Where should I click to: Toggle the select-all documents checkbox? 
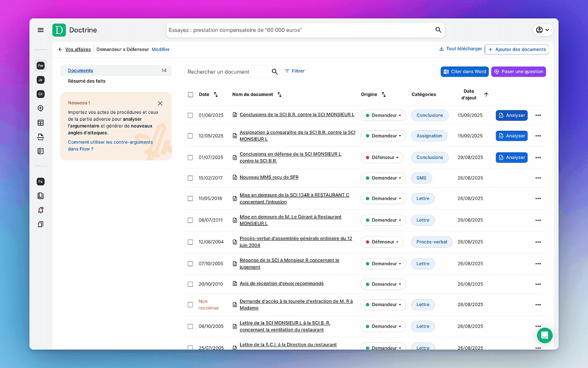click(x=190, y=95)
